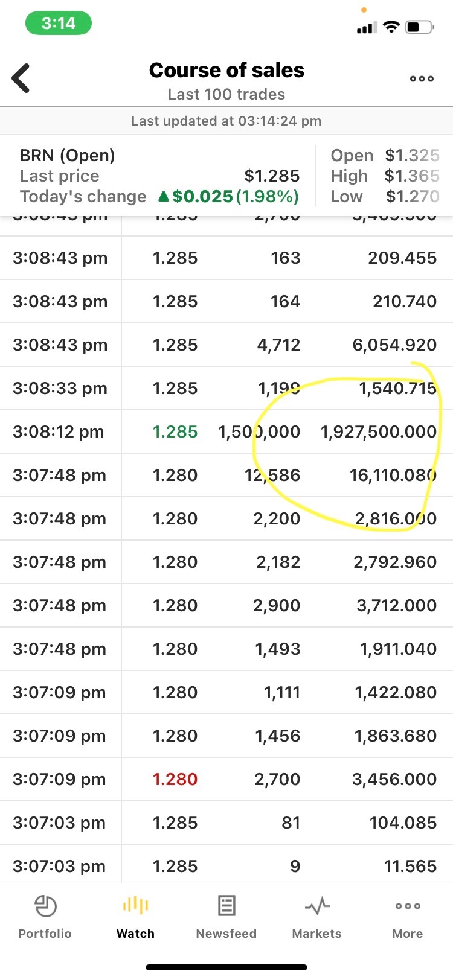Tap the green 1.285 price at 3:08:12 pm
The height and width of the screenshot is (980, 453).
(x=175, y=432)
